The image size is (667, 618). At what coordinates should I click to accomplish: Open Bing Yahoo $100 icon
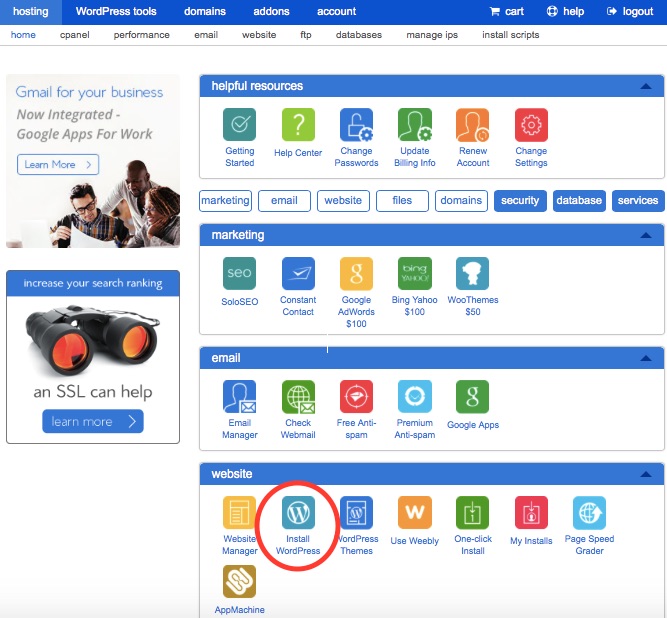tap(415, 273)
